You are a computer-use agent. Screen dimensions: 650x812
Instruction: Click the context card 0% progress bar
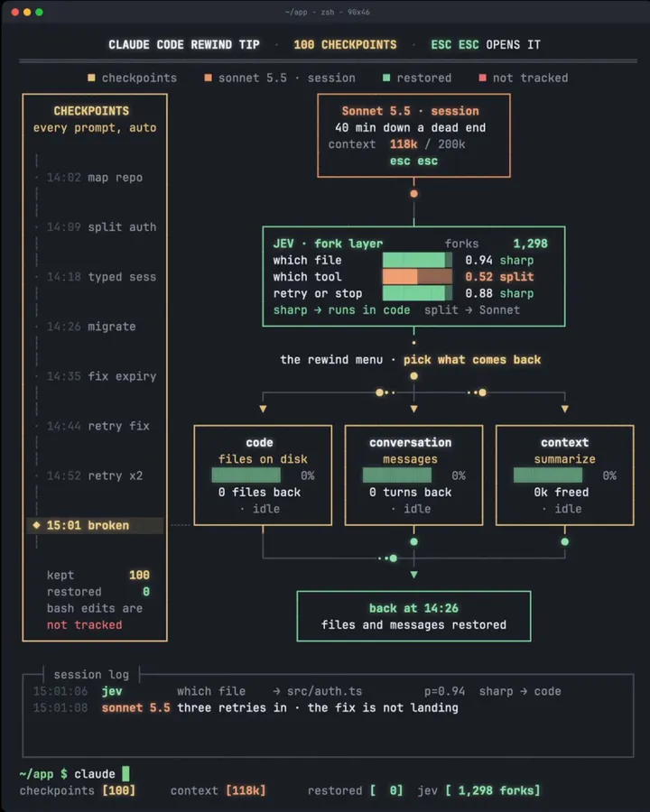pyautogui.click(x=548, y=475)
